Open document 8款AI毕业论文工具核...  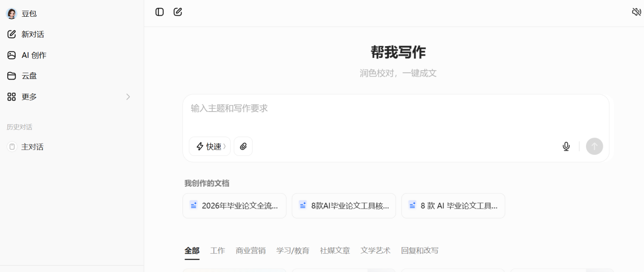click(x=344, y=206)
